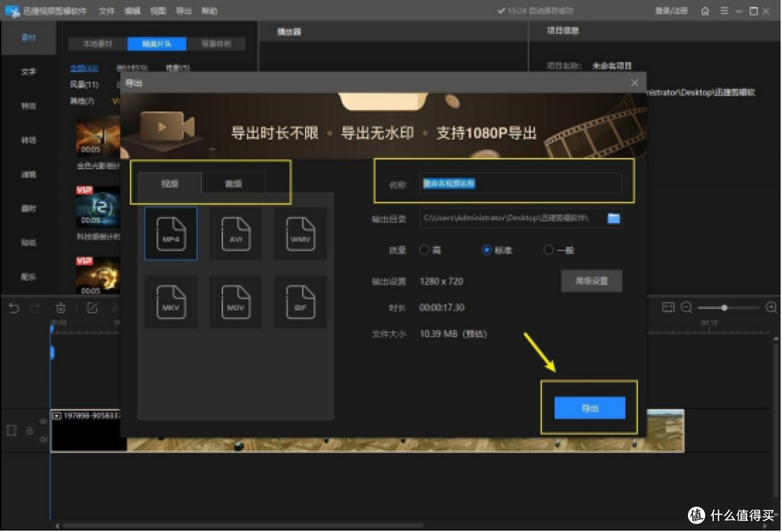The image size is (782, 532).
Task: Click the timeline zoom-in magnifier
Action: coord(771,307)
